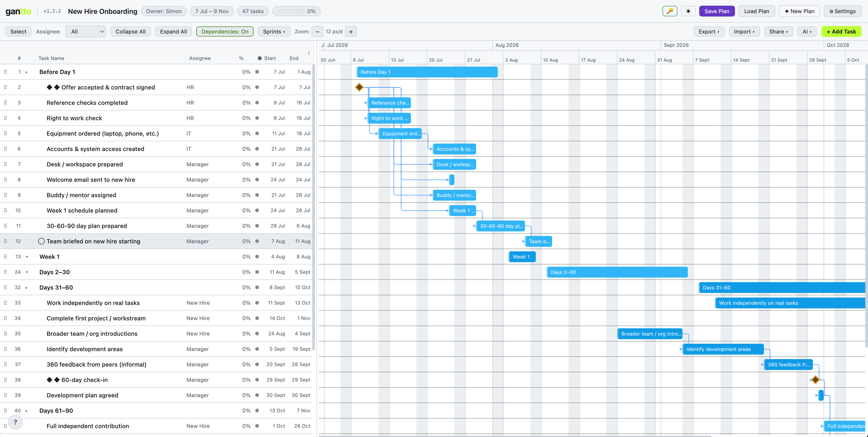Click Load Plan button

click(x=756, y=11)
